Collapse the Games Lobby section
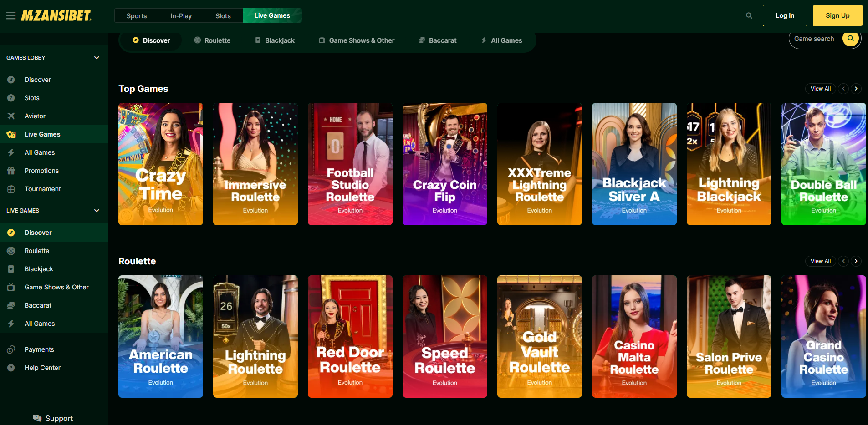Image resolution: width=868 pixels, height=425 pixels. pyautogui.click(x=97, y=58)
